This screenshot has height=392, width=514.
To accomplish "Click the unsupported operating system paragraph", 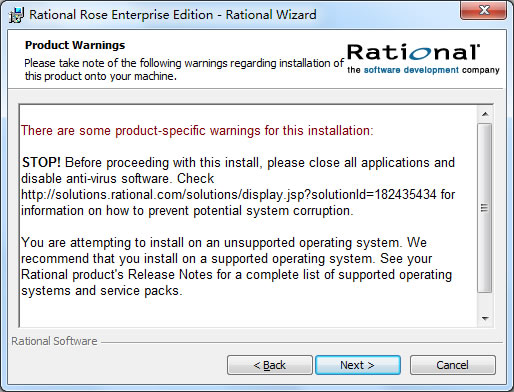I will 236,266.
